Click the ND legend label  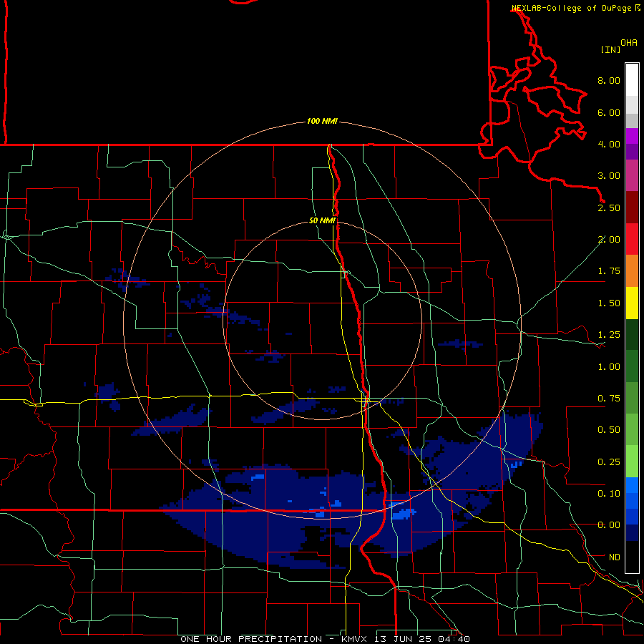pyautogui.click(x=615, y=557)
